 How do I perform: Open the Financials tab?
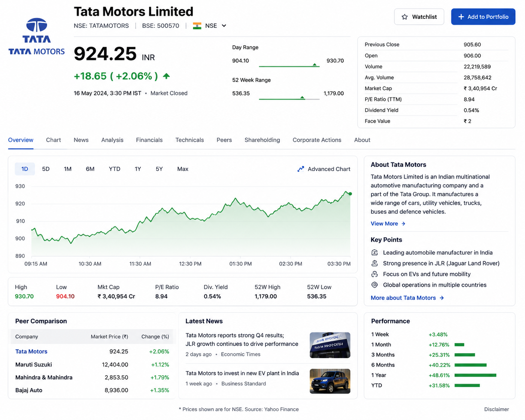[x=149, y=140]
